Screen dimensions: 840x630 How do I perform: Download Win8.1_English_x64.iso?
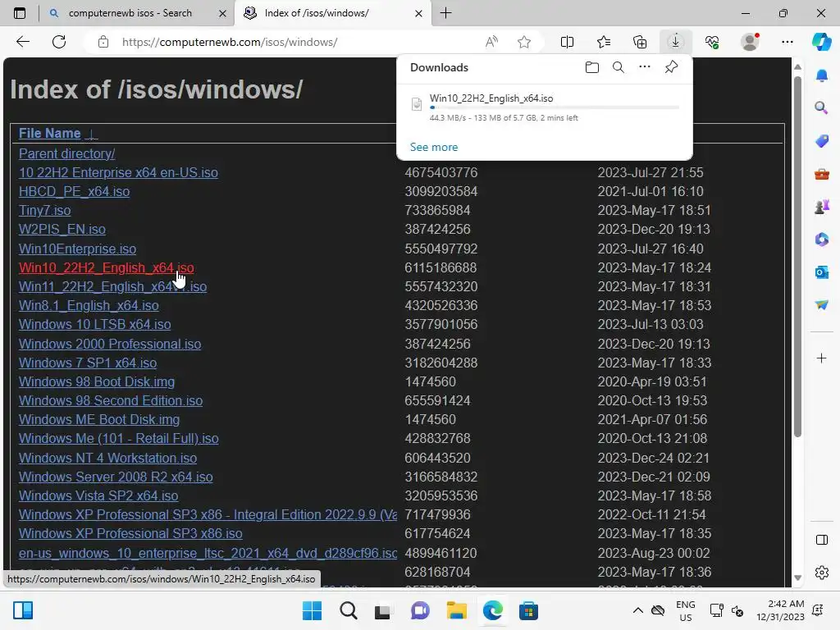(89, 305)
